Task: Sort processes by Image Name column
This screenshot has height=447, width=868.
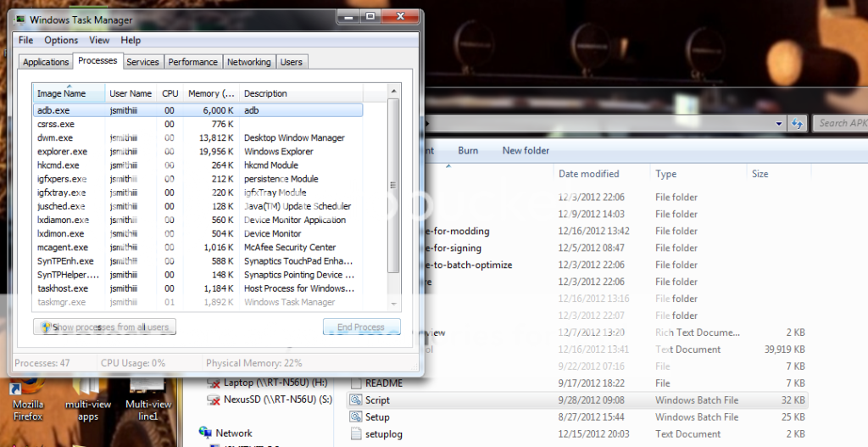Action: (70, 93)
